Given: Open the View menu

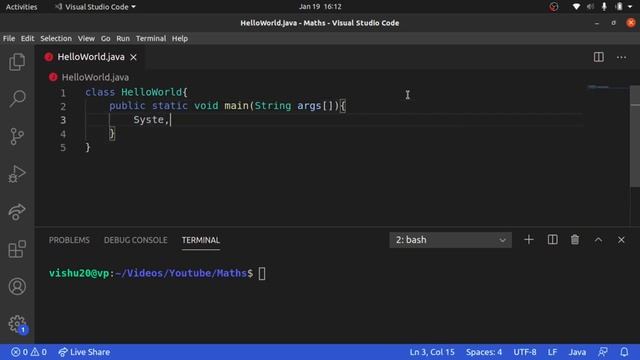Looking at the screenshot, I should click(x=86, y=38).
